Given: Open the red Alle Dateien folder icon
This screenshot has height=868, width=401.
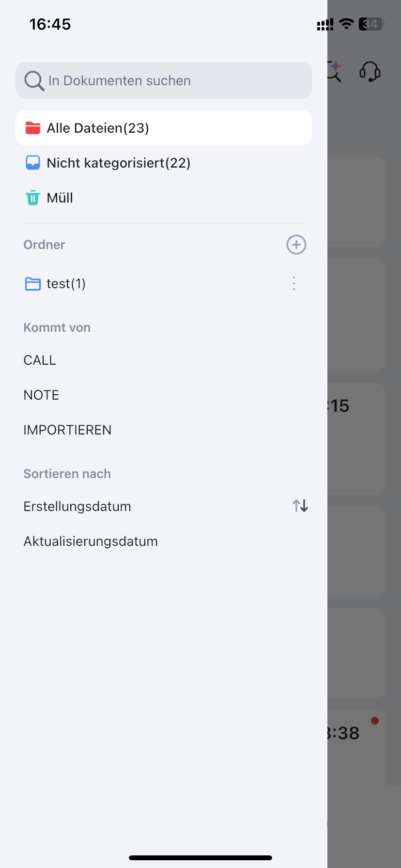Looking at the screenshot, I should point(33,128).
